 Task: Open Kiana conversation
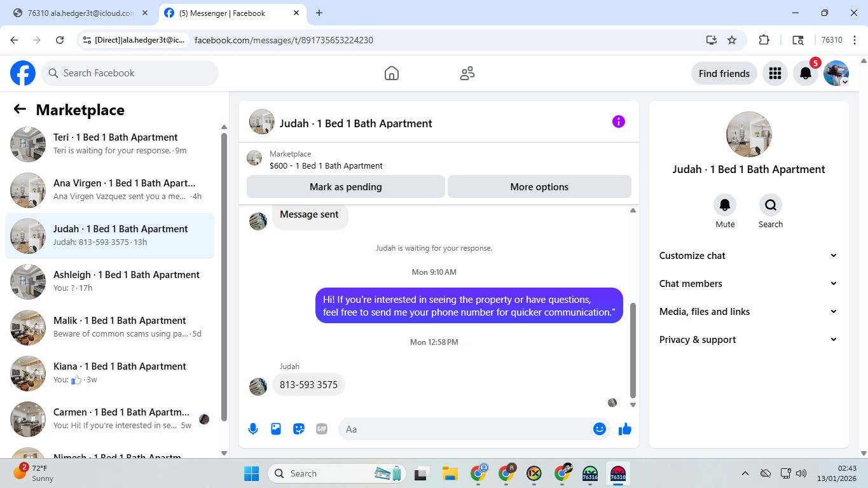pos(110,373)
